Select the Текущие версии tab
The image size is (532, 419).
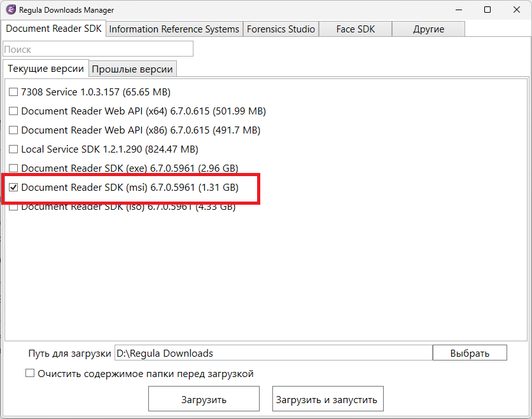[45, 68]
